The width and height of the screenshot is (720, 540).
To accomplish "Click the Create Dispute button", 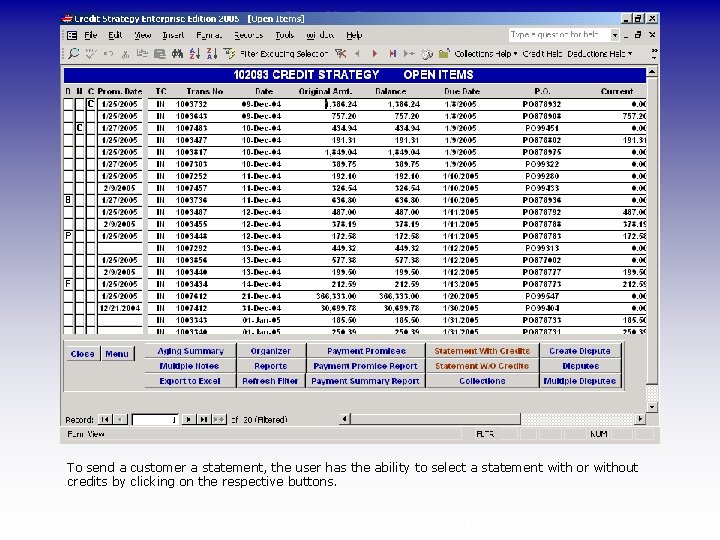I will click(x=580, y=351).
